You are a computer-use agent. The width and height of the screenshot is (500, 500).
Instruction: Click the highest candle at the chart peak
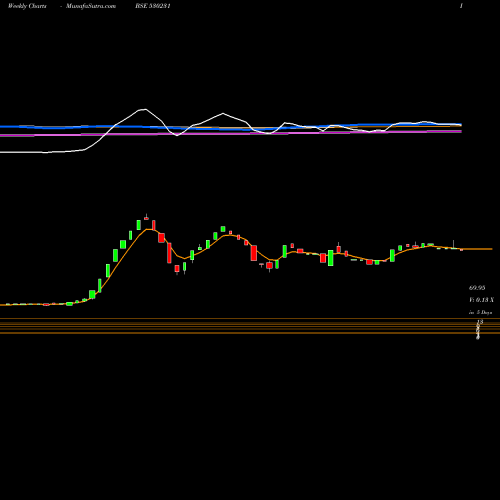click(146, 218)
